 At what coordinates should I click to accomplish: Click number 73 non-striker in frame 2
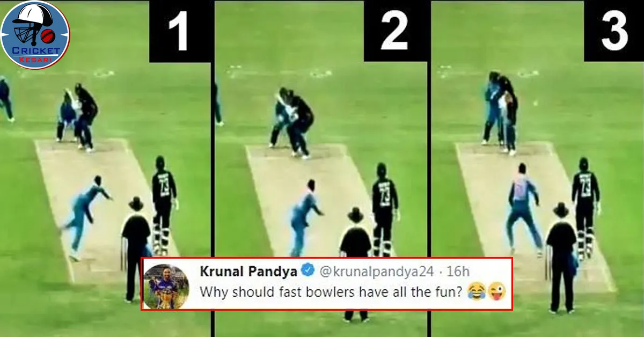tap(385, 208)
